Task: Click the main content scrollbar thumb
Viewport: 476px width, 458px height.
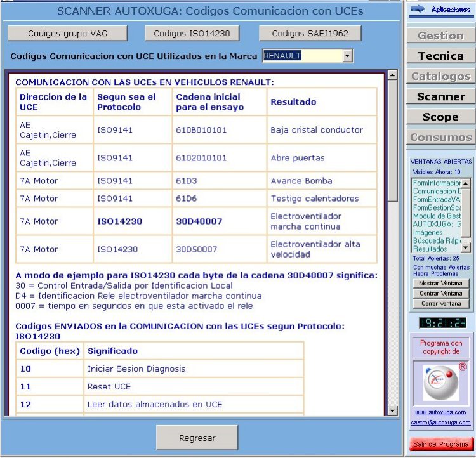Action: click(392, 141)
